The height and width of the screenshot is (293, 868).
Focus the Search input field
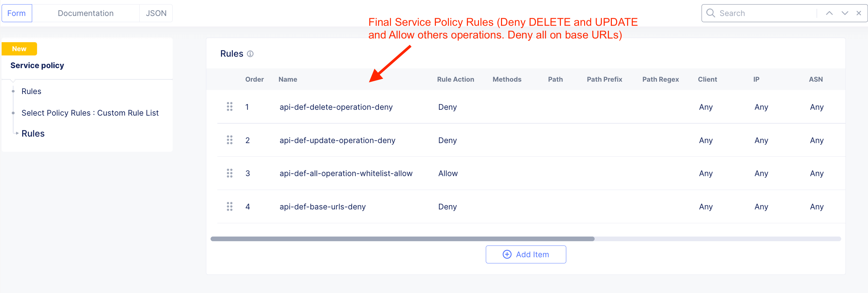pyautogui.click(x=765, y=13)
